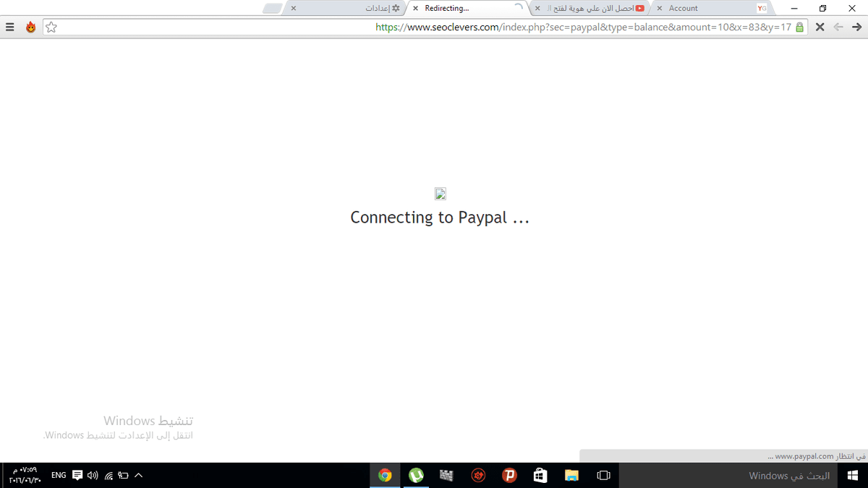The height and width of the screenshot is (488, 868).
Task: Click the Connecting to Paypal text
Action: [440, 218]
